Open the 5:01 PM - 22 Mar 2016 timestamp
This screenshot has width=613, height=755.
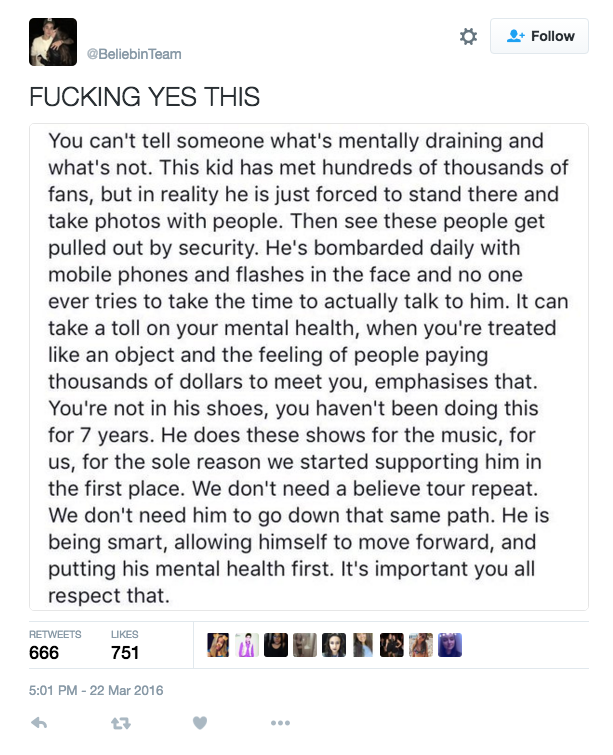click(96, 690)
